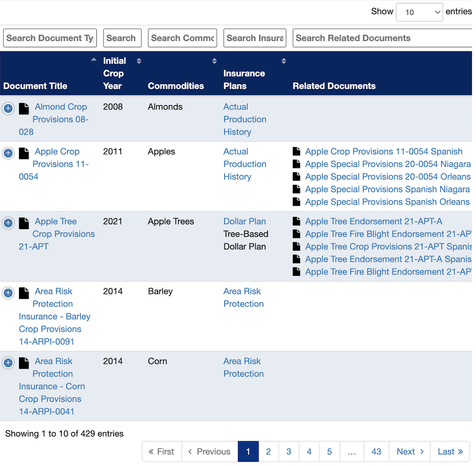Click the Next page button
The image size is (476, 466).
click(410, 451)
